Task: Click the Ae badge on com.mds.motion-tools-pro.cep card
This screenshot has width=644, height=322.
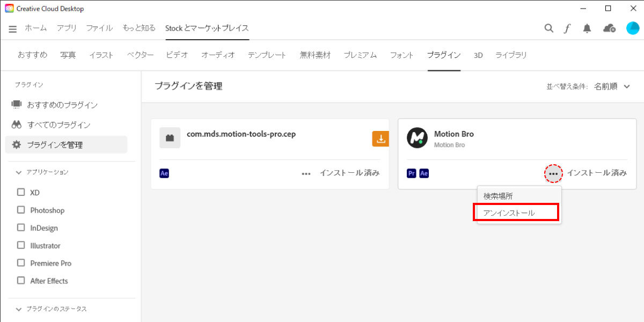Action: click(164, 173)
